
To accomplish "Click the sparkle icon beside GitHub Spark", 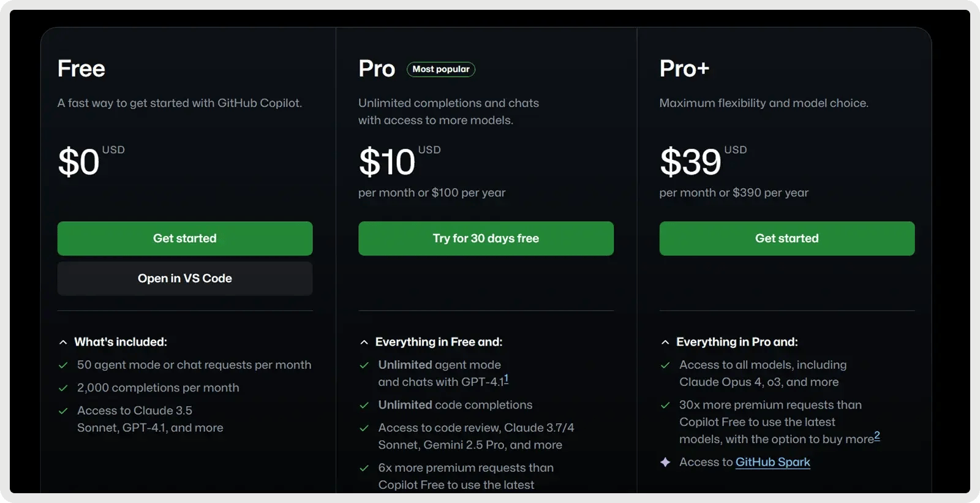I will tap(665, 462).
